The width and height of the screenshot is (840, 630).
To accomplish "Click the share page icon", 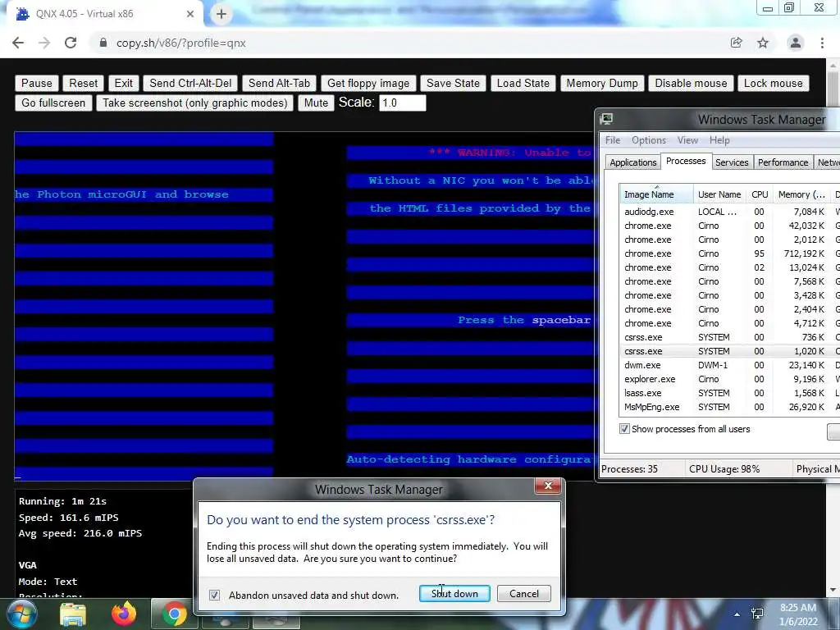I will [736, 43].
